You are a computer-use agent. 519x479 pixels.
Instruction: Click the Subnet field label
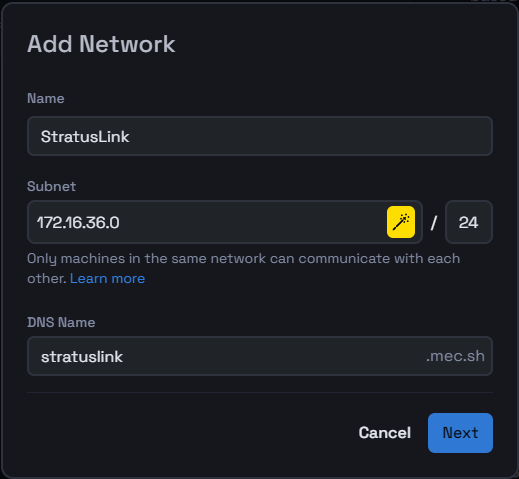click(51, 186)
